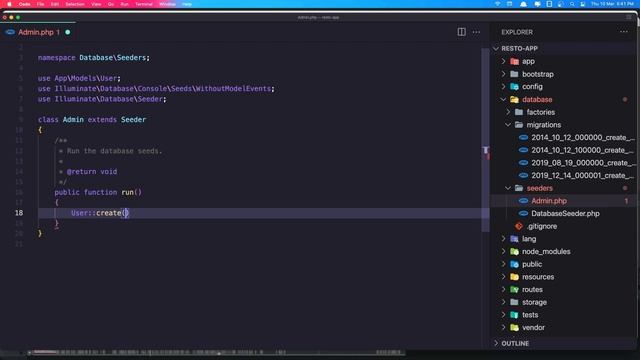The height and width of the screenshot is (360, 640).
Task: Click the PHP file icon in the Admin.php tab
Action: [x=10, y=32]
